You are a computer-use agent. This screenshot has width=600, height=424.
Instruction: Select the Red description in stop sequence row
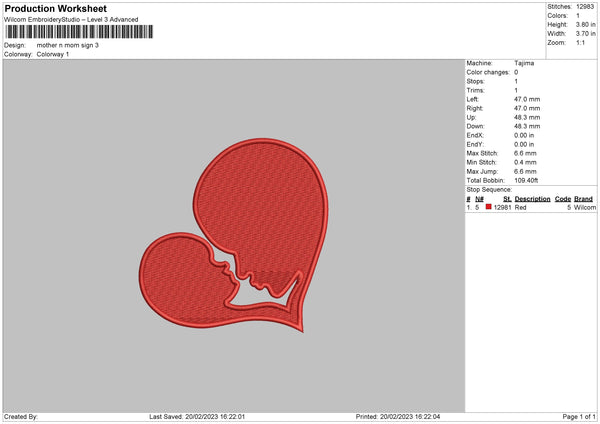coord(521,207)
